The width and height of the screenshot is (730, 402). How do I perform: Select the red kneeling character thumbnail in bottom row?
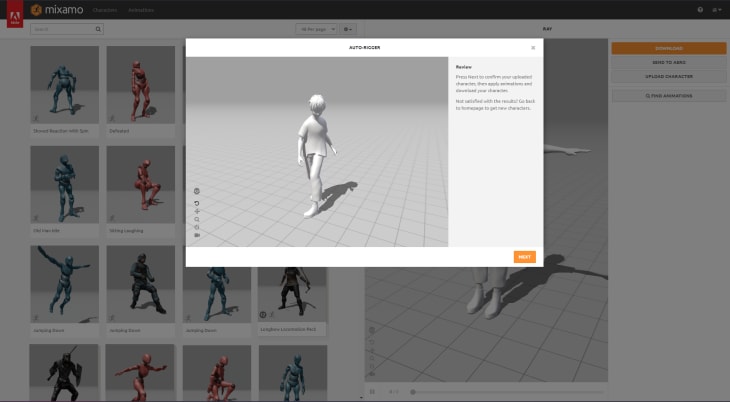coord(217,373)
